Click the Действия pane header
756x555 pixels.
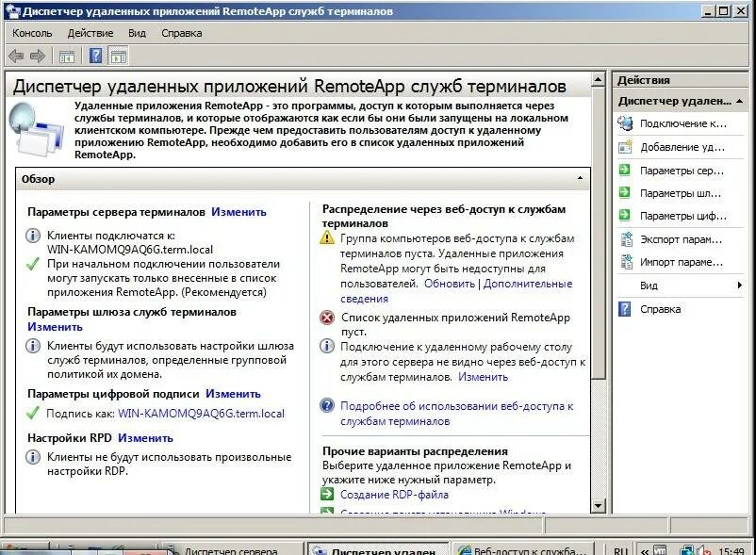point(681,80)
